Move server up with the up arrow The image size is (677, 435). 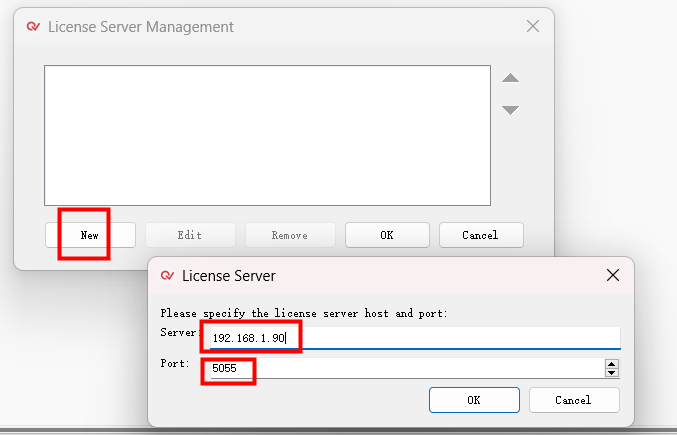coord(510,78)
